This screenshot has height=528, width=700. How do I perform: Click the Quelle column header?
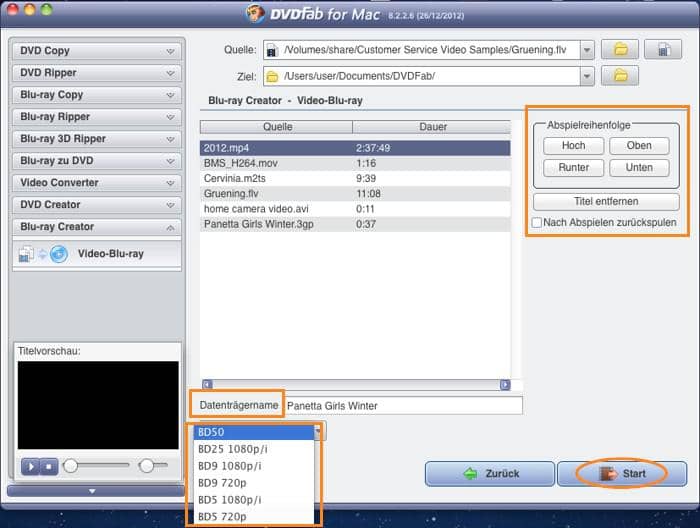click(x=276, y=127)
